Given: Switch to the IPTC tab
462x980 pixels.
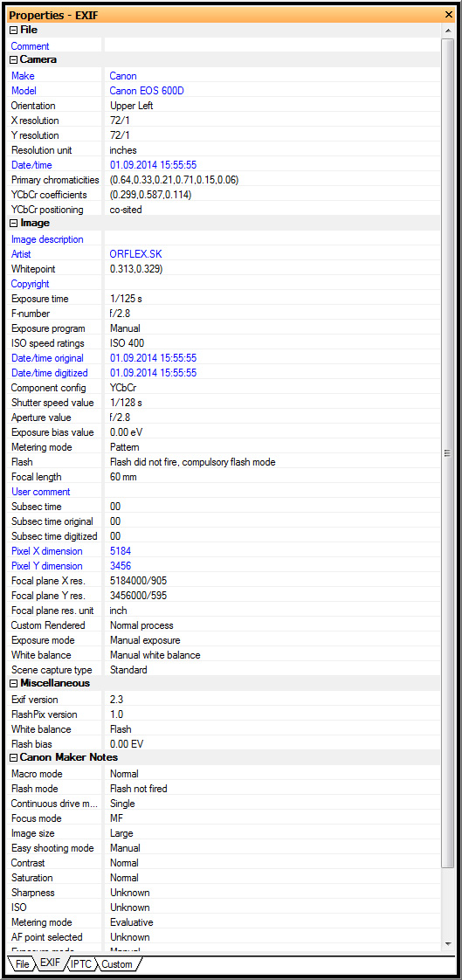Looking at the screenshot, I should tap(81, 963).
